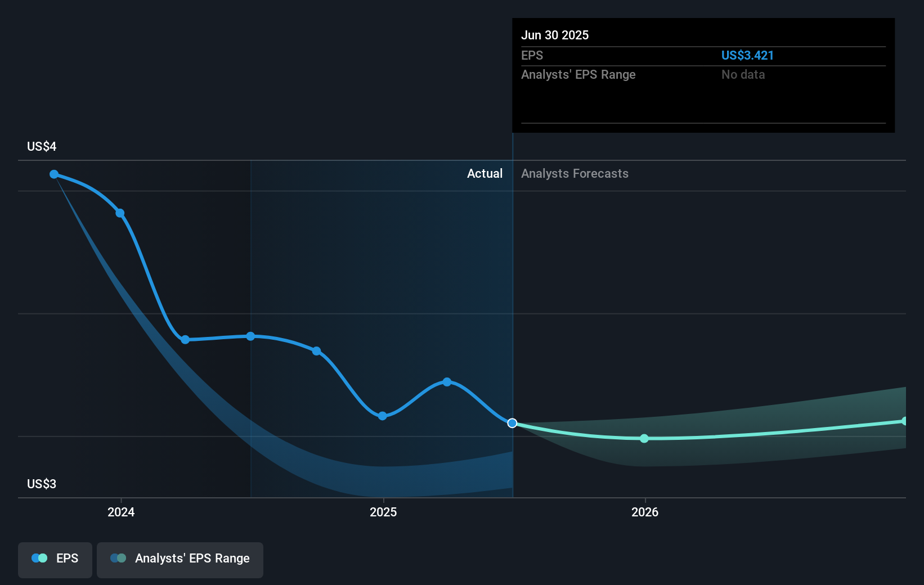Click the EPS data point above 2024
The image size is (924, 585).
[x=120, y=213]
